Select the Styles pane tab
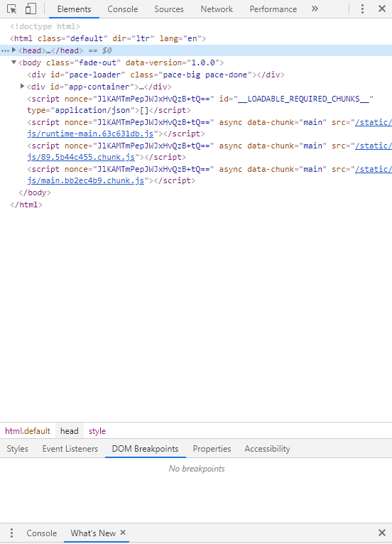The width and height of the screenshot is (392, 544). (x=17, y=449)
